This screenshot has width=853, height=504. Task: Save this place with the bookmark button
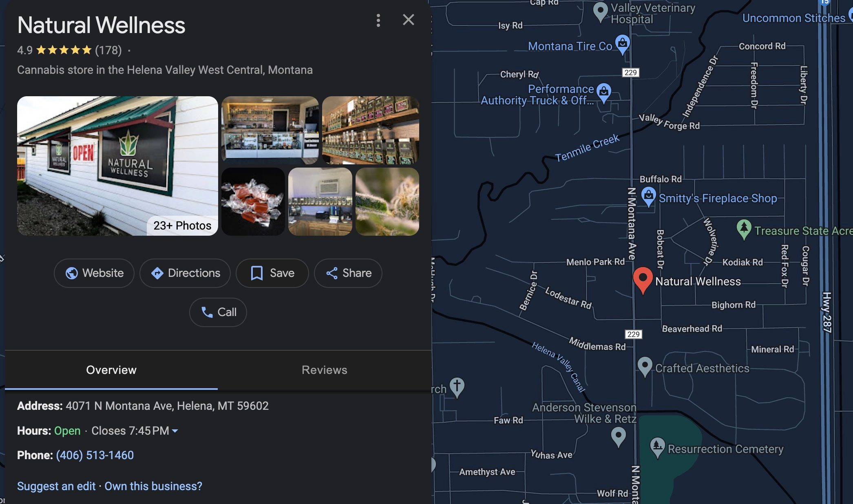[x=272, y=273]
